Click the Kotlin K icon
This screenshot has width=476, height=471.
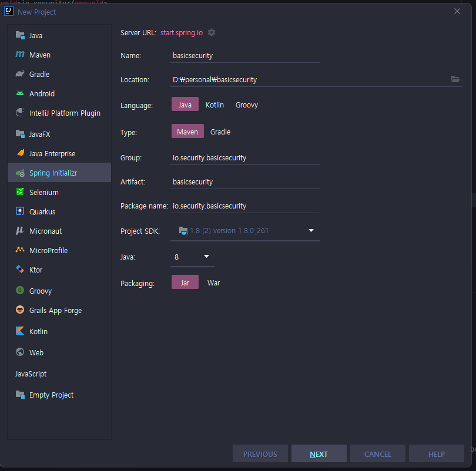[x=20, y=331]
